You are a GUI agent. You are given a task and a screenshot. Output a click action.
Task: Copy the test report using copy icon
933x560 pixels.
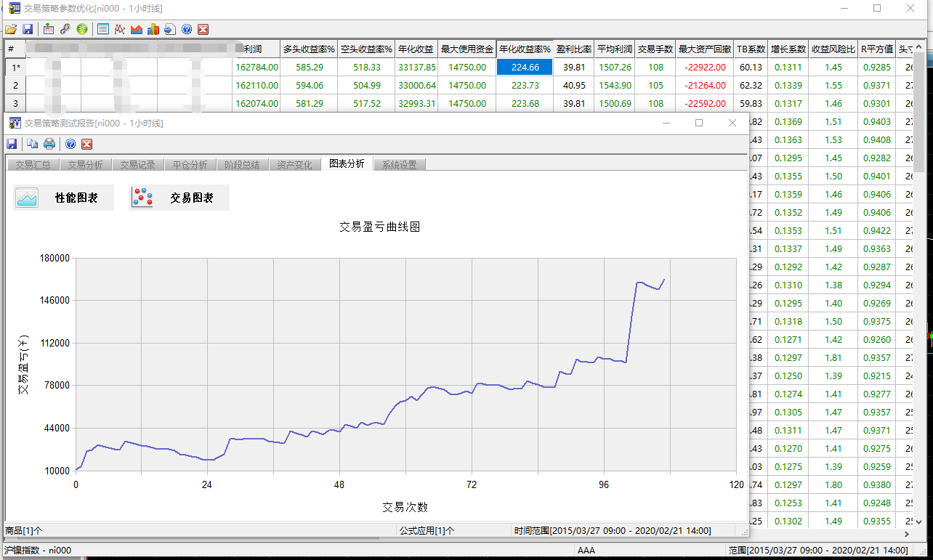33,144
